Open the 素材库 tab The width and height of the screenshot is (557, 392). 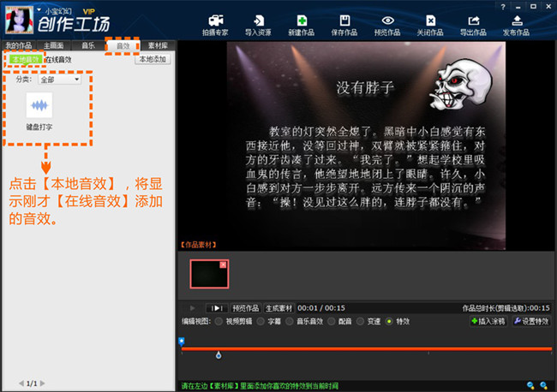click(157, 45)
